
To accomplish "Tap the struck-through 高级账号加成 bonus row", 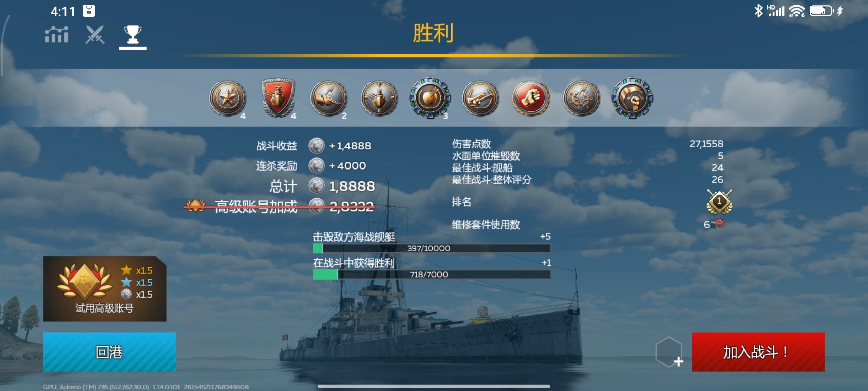I will click(x=280, y=206).
